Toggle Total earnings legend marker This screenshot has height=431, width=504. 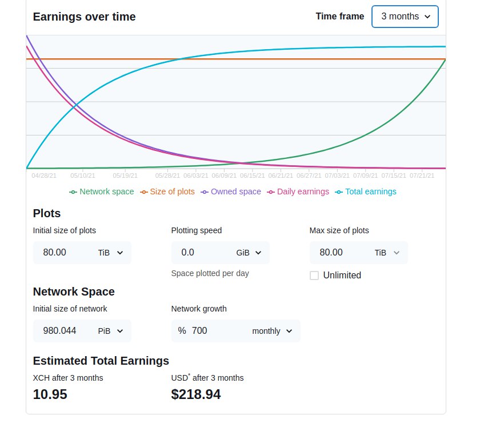(339, 192)
